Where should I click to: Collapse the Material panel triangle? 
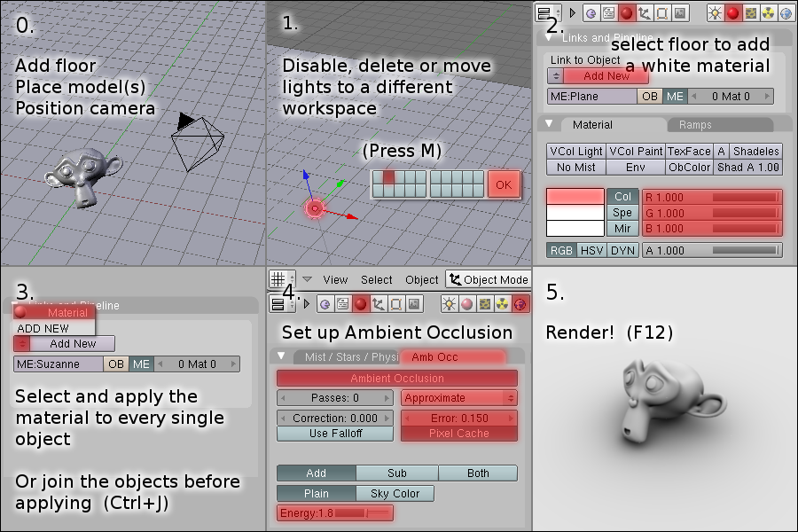(549, 124)
